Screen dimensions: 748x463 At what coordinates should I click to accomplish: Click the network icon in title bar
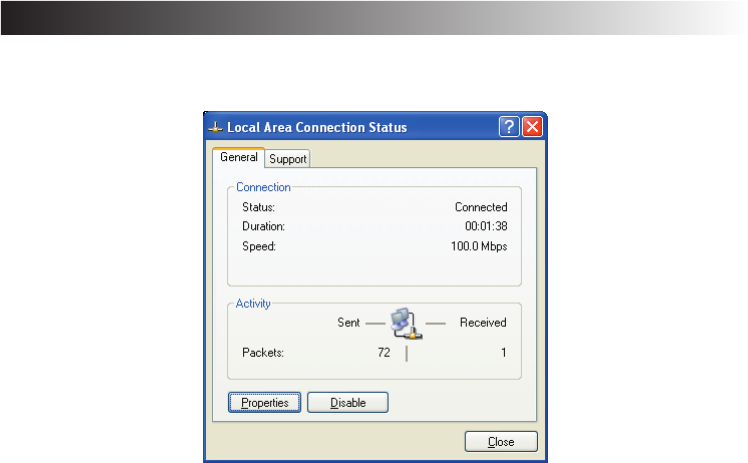pyautogui.click(x=216, y=127)
